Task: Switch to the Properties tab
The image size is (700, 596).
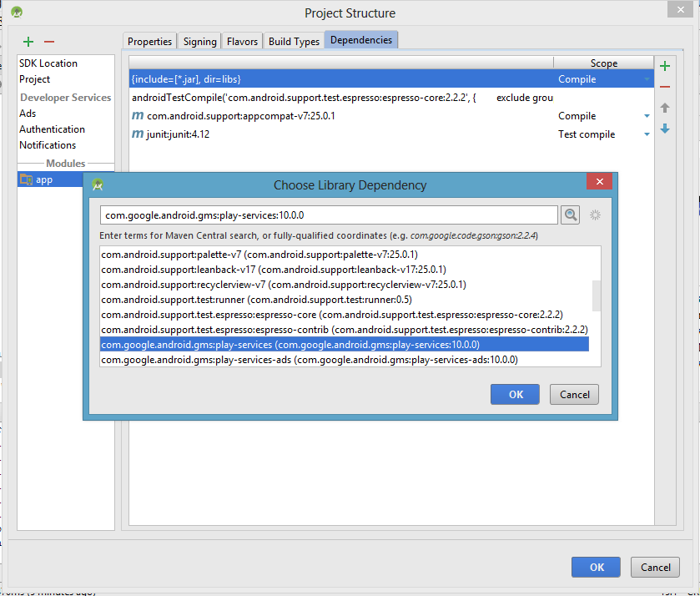Action: [149, 41]
